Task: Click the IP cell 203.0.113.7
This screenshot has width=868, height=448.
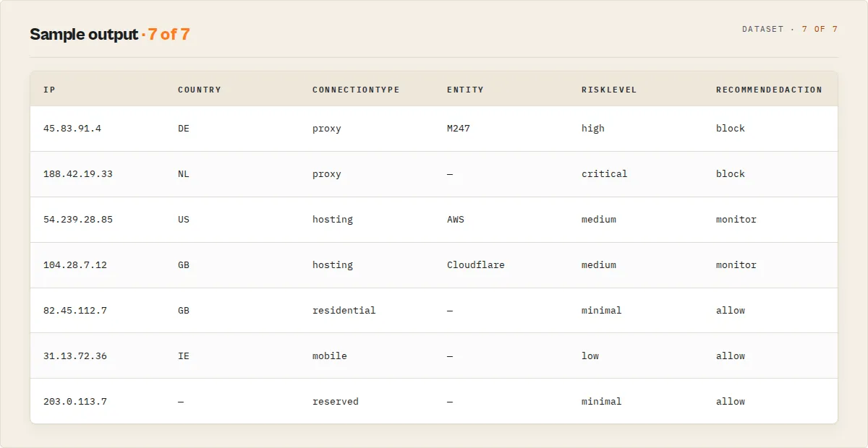Action: [75, 402]
